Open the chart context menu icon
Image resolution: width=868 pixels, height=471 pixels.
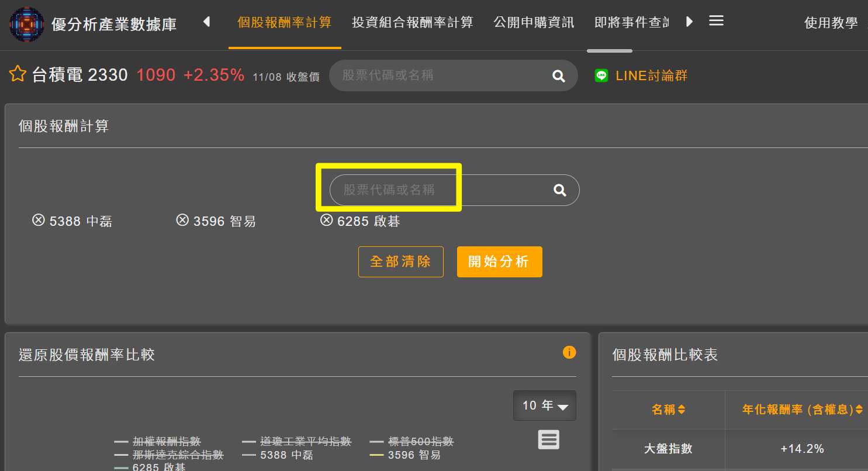(x=548, y=439)
